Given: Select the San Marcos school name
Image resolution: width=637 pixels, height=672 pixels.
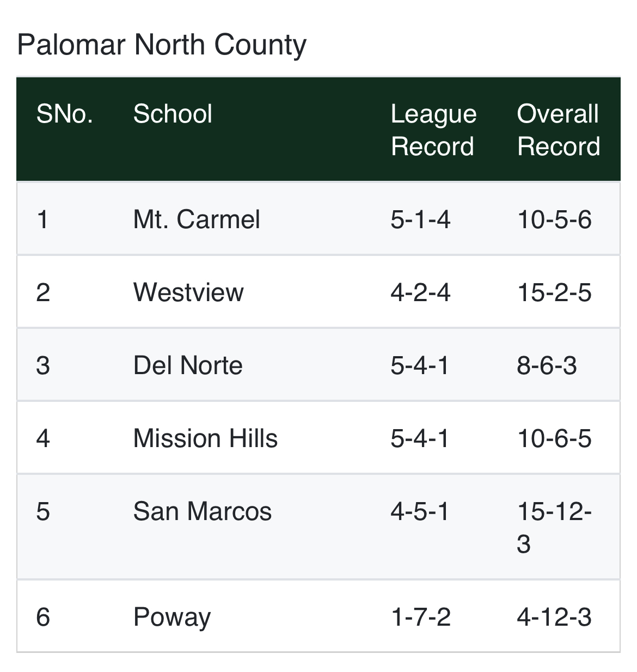Looking at the screenshot, I should coord(202,511).
